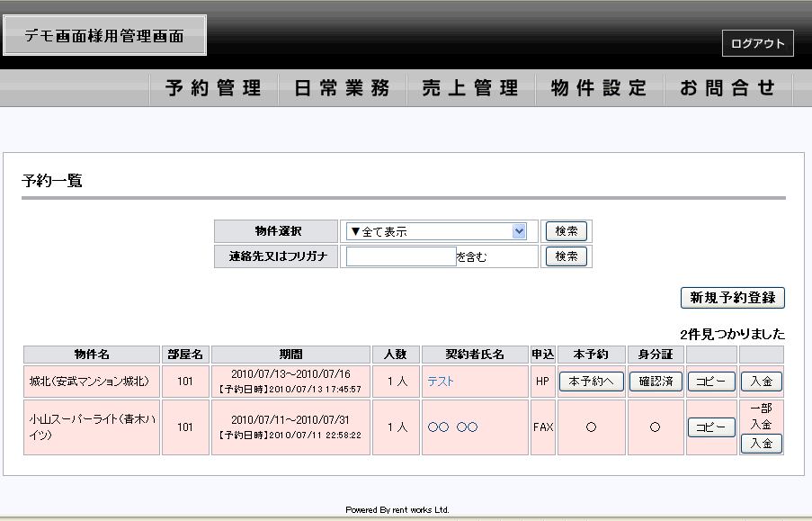
Task: Click the 身分証 column header
Action: click(656, 355)
